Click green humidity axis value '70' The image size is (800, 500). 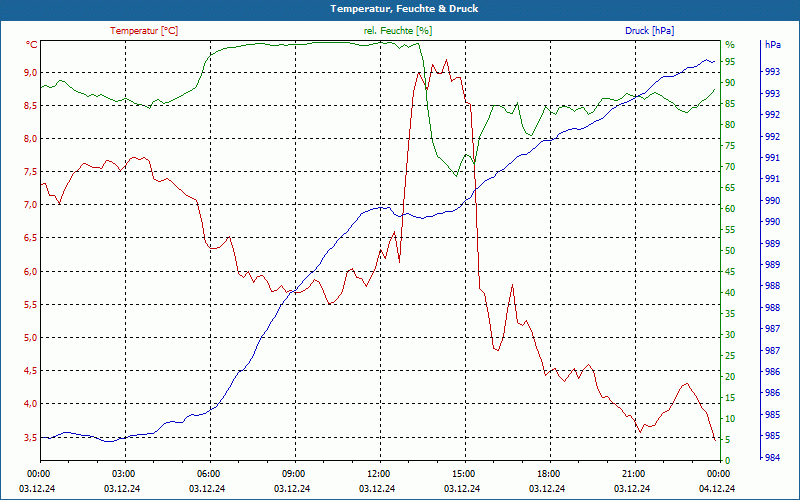pyautogui.click(x=730, y=167)
